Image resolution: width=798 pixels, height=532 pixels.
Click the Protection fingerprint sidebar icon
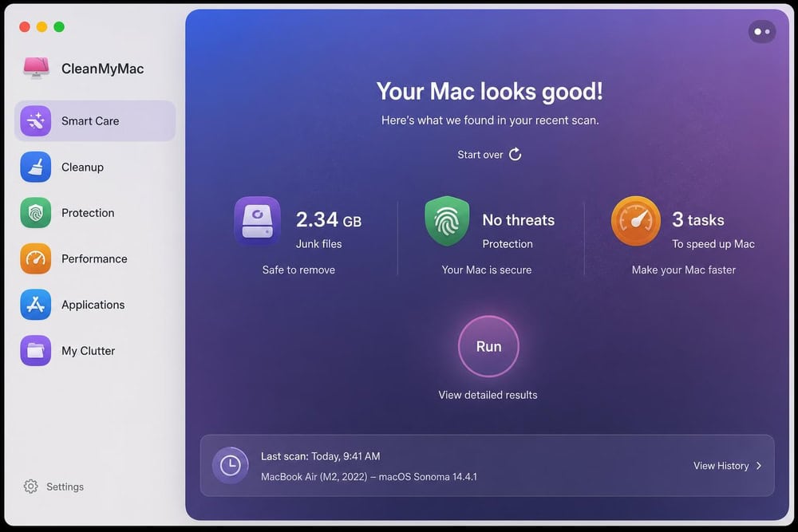[x=36, y=213]
